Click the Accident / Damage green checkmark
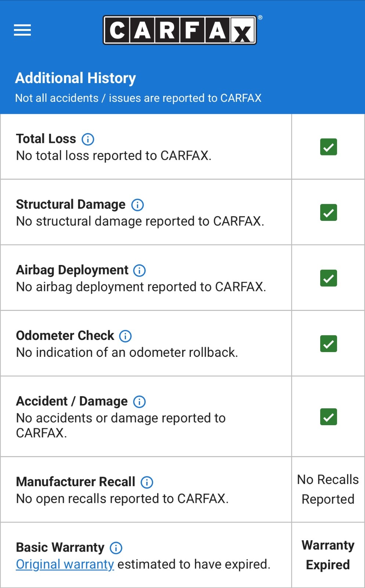 tap(328, 417)
